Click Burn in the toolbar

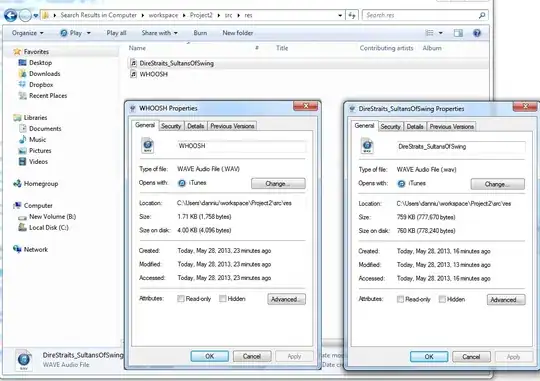point(200,33)
